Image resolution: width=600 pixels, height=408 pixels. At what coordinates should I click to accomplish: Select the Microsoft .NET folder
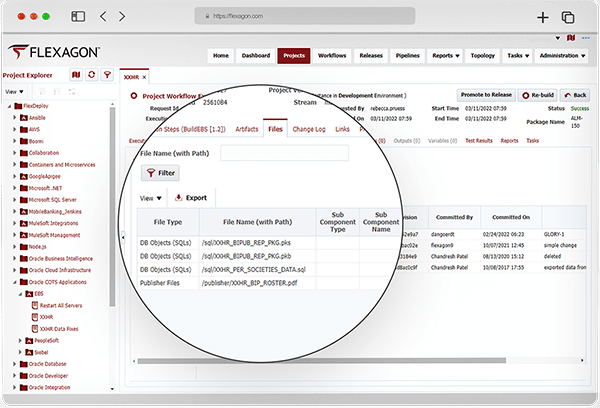click(45, 188)
